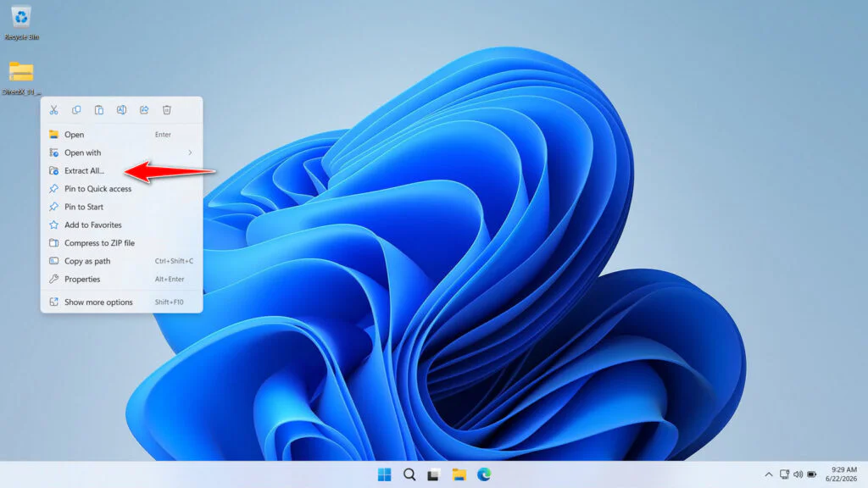Choose Add to Favorites
Image resolution: width=868 pixels, height=488 pixels.
pyautogui.click(x=121, y=225)
